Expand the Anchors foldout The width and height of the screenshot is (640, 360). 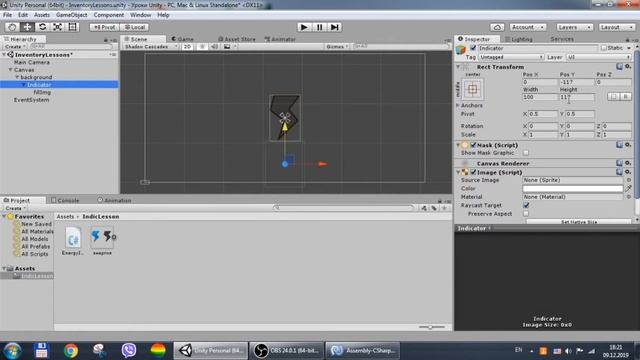(x=458, y=105)
